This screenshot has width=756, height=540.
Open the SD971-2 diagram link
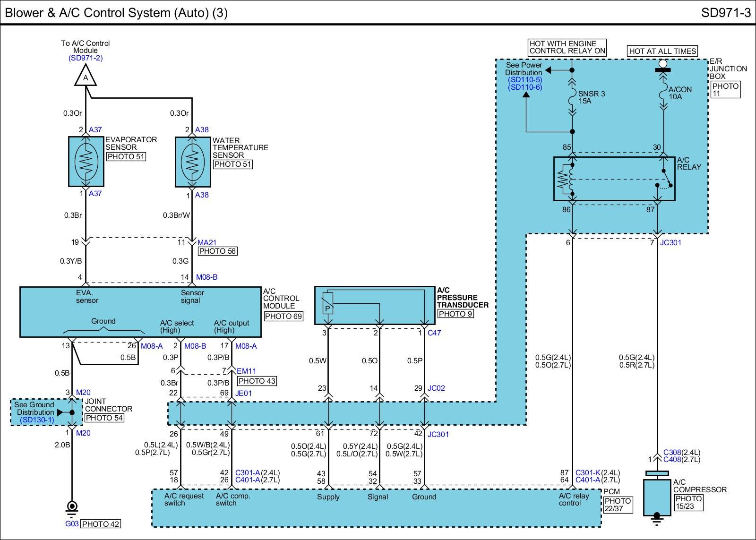pyautogui.click(x=86, y=58)
